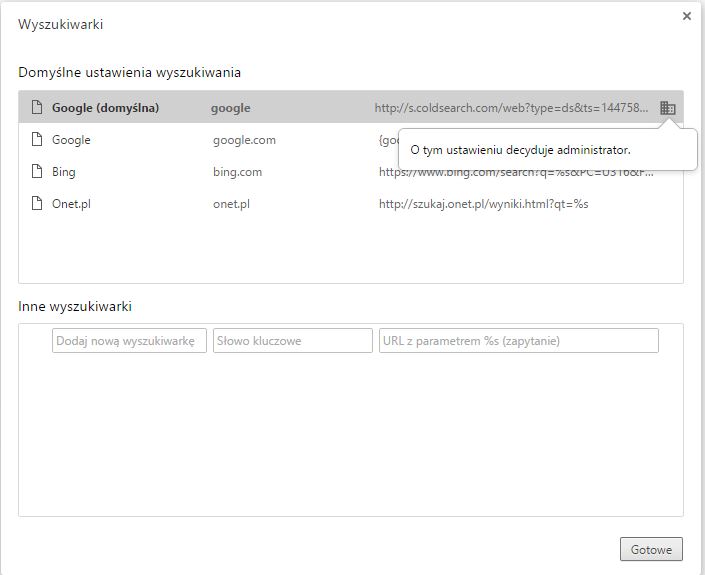This screenshot has height=575, width=705.
Task: Select the 'Google (domyślna)' row name
Action: pyautogui.click(x=105, y=108)
